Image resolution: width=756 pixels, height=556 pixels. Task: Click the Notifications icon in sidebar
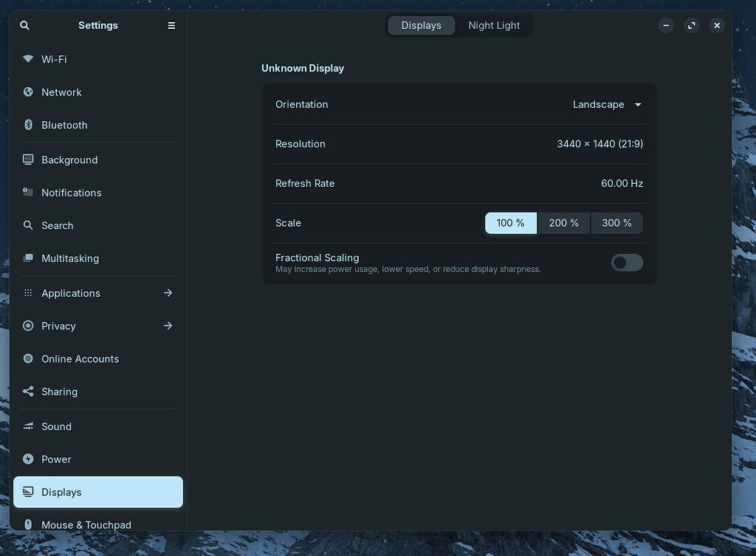click(x=28, y=192)
